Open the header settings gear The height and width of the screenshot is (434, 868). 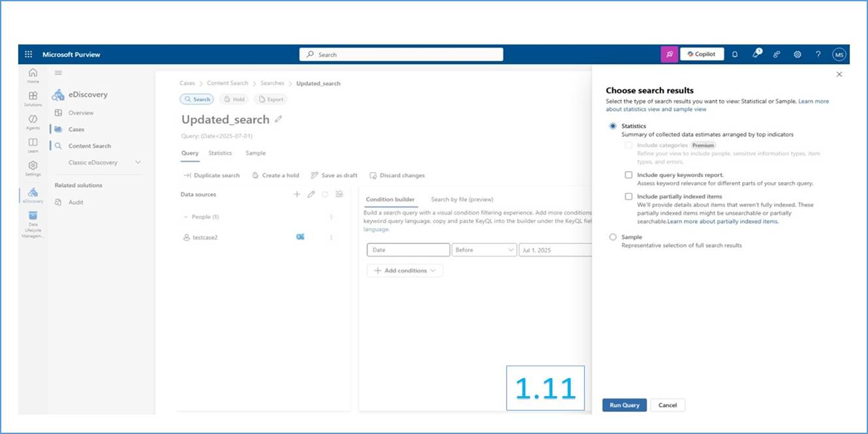pos(797,55)
